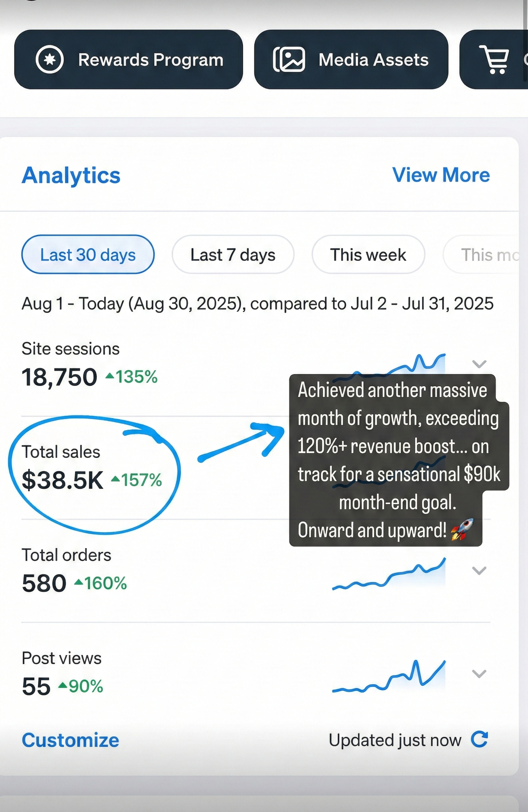Open the Media Assets button

(x=351, y=60)
